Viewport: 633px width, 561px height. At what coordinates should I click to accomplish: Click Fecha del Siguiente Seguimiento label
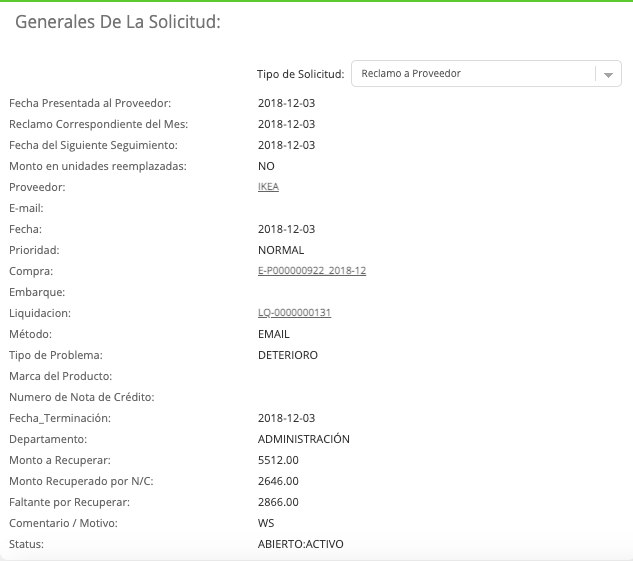93,145
